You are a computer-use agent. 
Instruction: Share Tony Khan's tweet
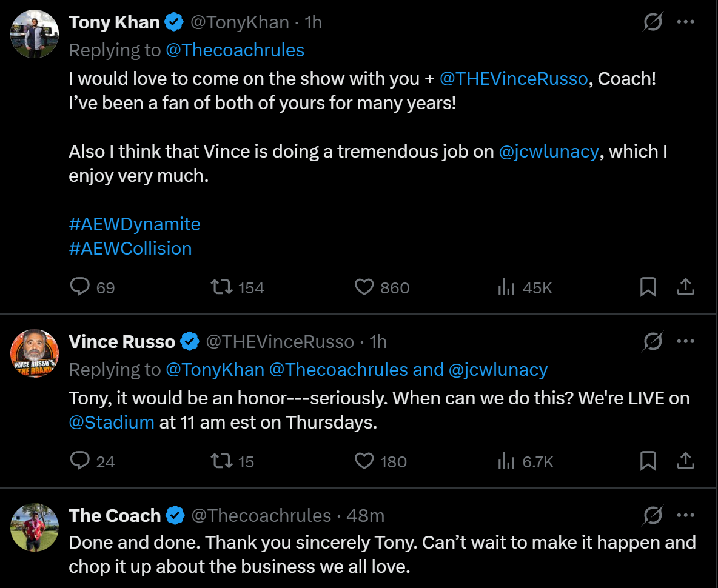[685, 287]
